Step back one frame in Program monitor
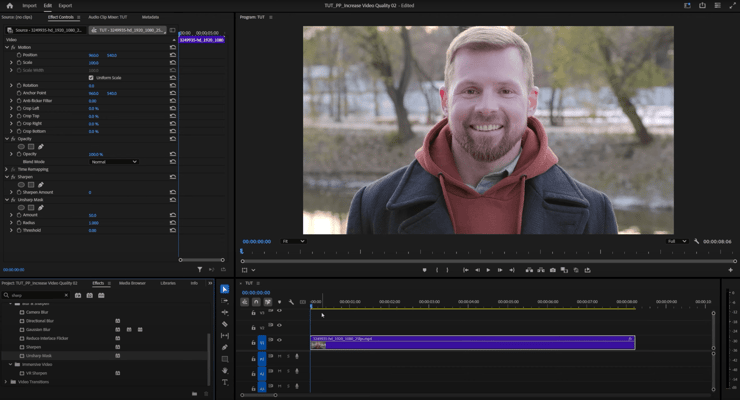Viewport: 740px width, 400px height. (x=477, y=270)
